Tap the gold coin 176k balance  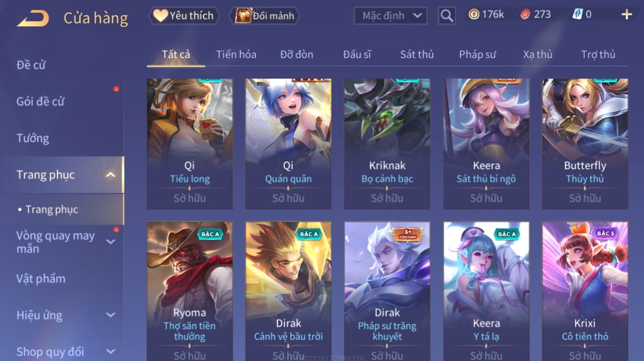point(486,15)
